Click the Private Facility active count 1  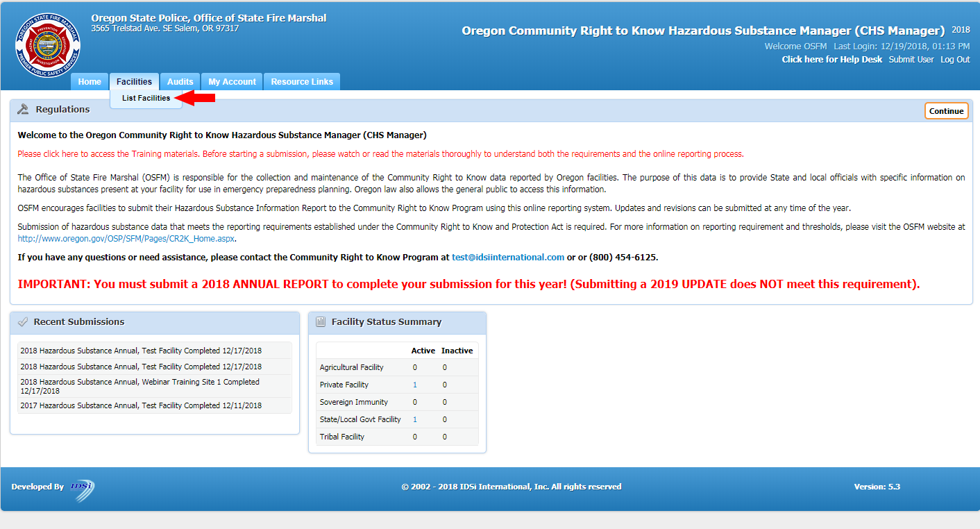pyautogui.click(x=415, y=385)
